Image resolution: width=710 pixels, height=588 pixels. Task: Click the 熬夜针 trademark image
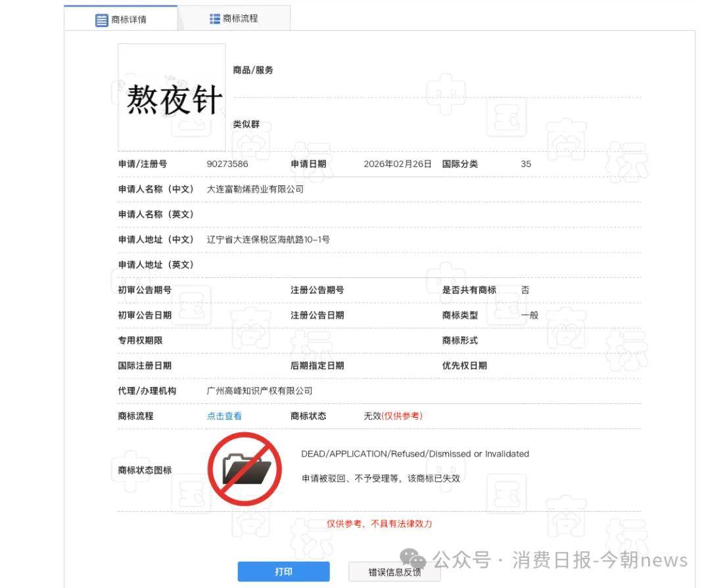click(x=172, y=97)
